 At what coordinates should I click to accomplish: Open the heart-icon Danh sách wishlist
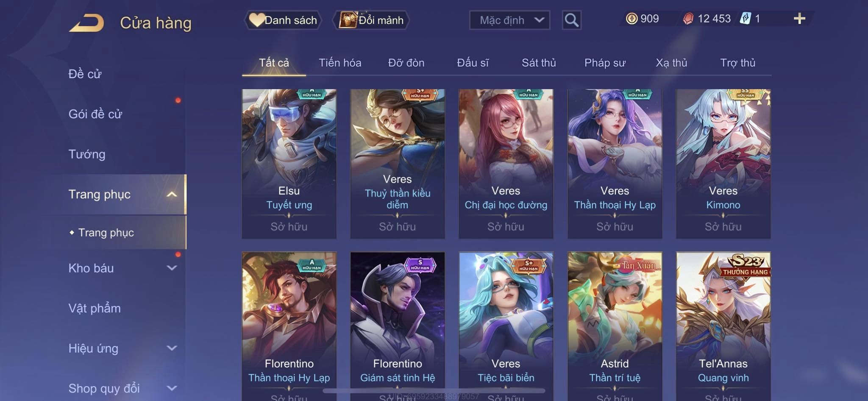pos(283,20)
